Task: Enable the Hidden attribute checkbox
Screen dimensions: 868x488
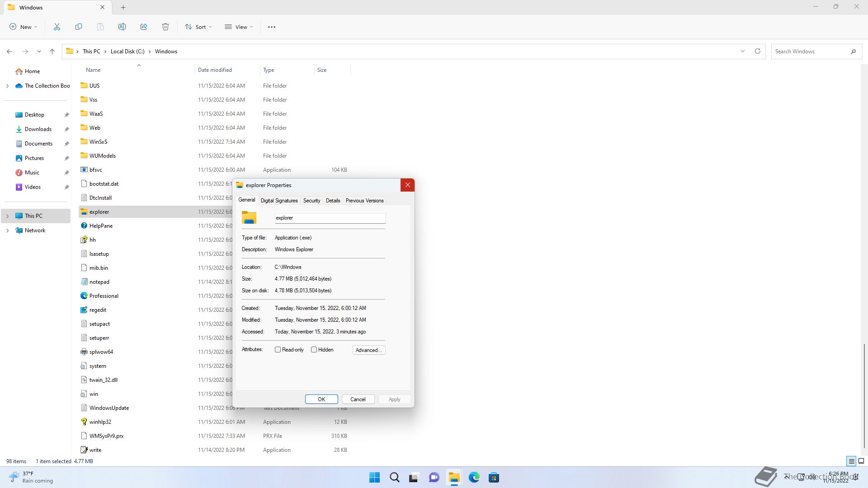Action: (x=314, y=350)
